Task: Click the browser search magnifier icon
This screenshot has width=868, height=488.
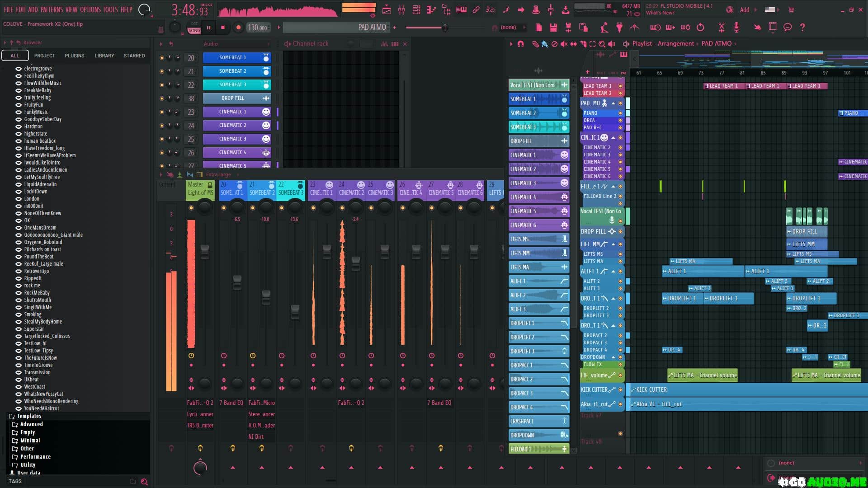Action: [144, 482]
